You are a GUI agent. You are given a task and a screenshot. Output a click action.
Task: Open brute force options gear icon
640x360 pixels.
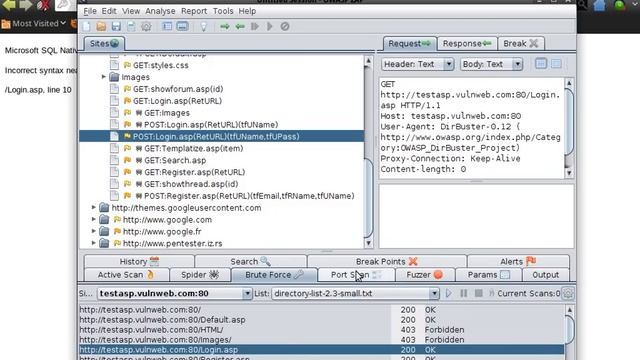pos(568,293)
